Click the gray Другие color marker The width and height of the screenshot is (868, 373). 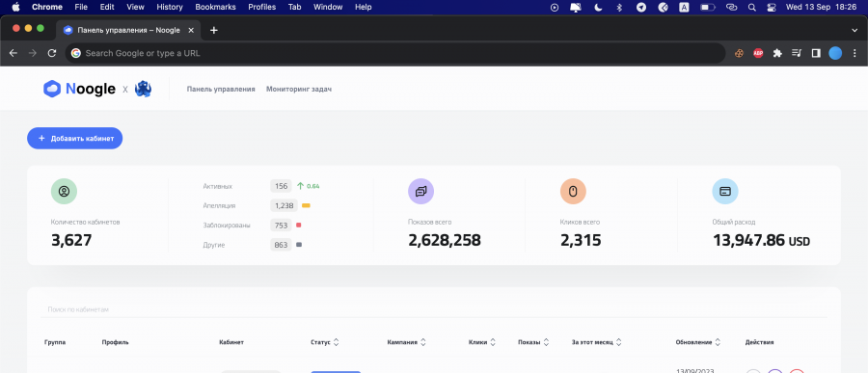click(x=298, y=245)
